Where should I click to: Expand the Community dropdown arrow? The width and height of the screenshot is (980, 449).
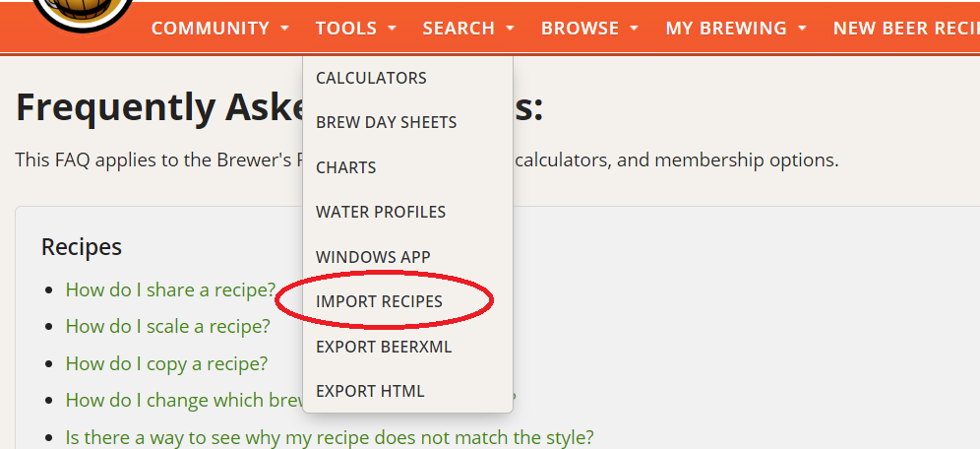tap(284, 29)
